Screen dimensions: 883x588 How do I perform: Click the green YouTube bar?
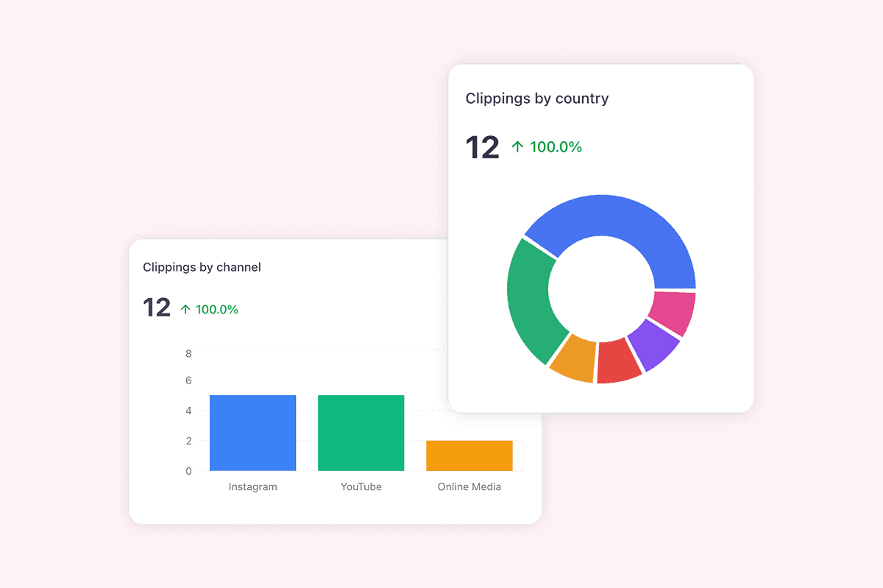tap(361, 432)
